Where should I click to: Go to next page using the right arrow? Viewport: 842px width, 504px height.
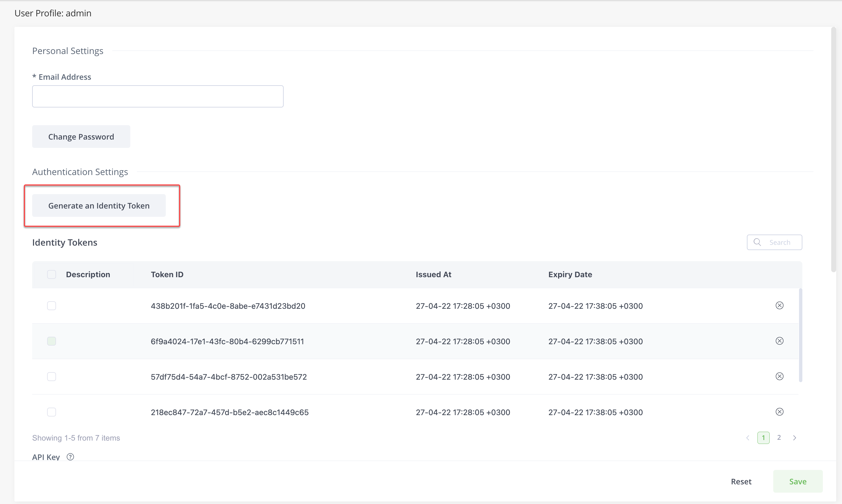point(795,438)
